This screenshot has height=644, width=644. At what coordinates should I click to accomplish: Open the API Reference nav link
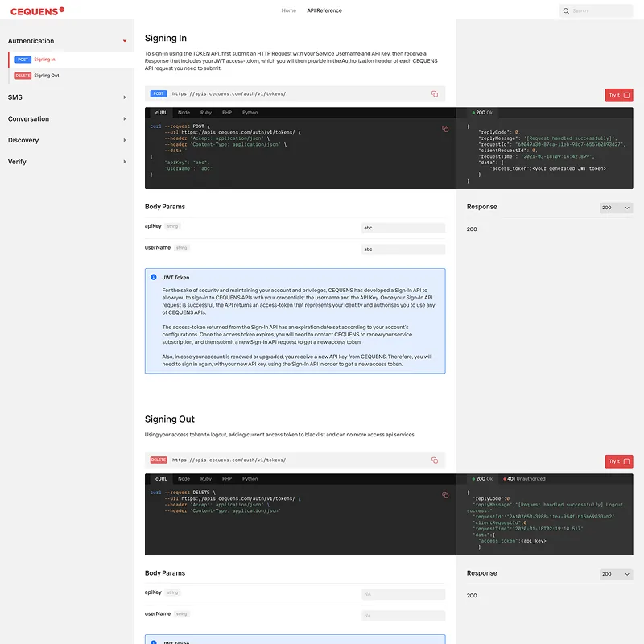324,10
